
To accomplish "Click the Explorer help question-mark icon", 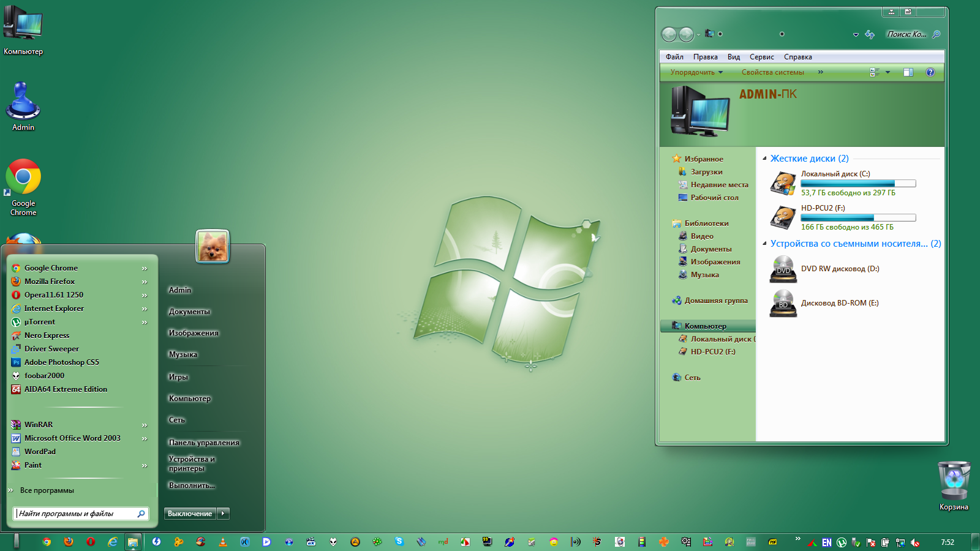I will (930, 72).
